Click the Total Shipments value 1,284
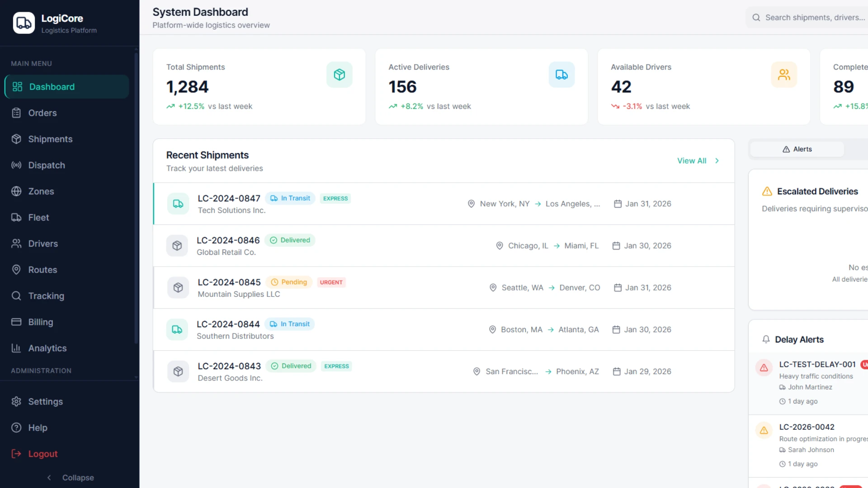 (x=187, y=87)
